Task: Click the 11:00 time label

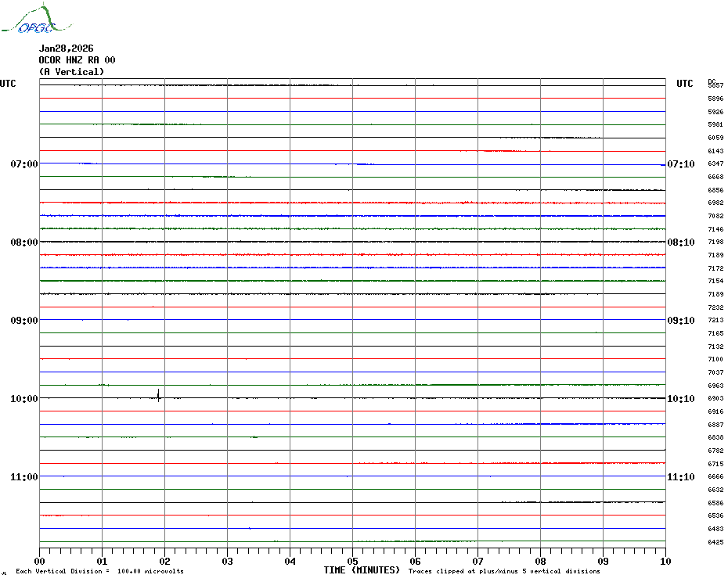Action: coord(24,476)
